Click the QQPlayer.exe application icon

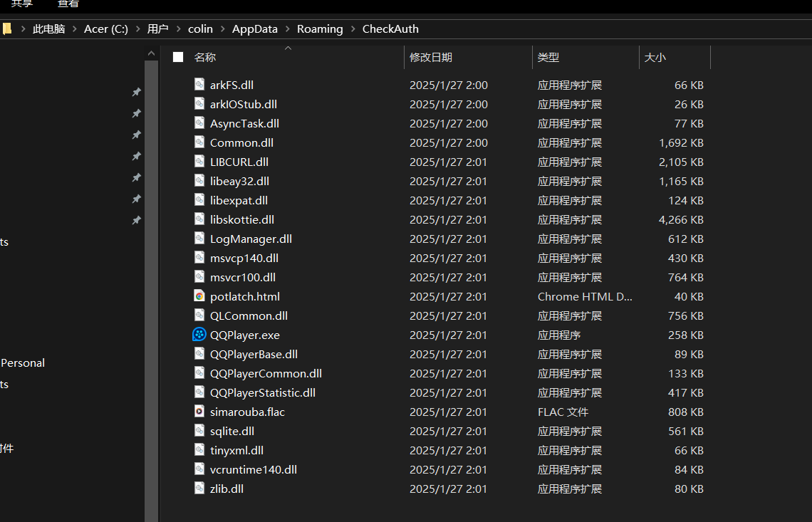click(x=199, y=335)
